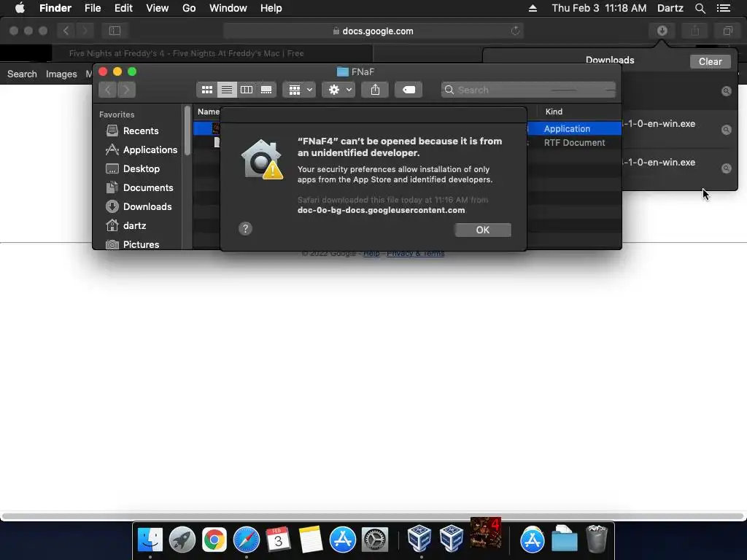Go back in FNaF Finder window
The width and height of the screenshot is (747, 560).
point(108,90)
